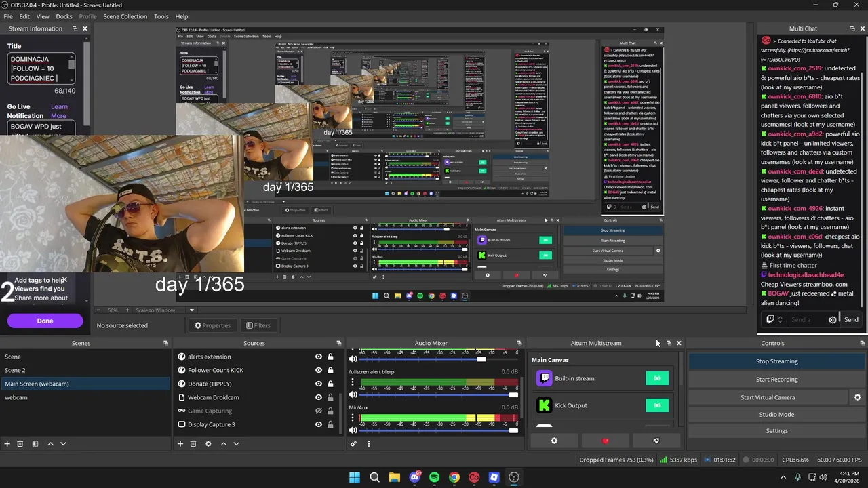Zoom out the preview with minus icon

click(99, 310)
